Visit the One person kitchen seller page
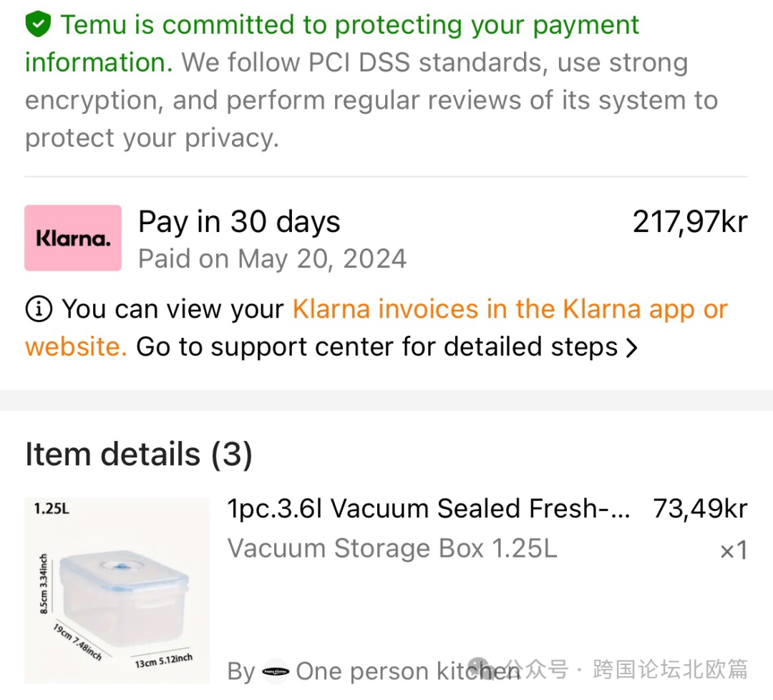 coord(408,671)
